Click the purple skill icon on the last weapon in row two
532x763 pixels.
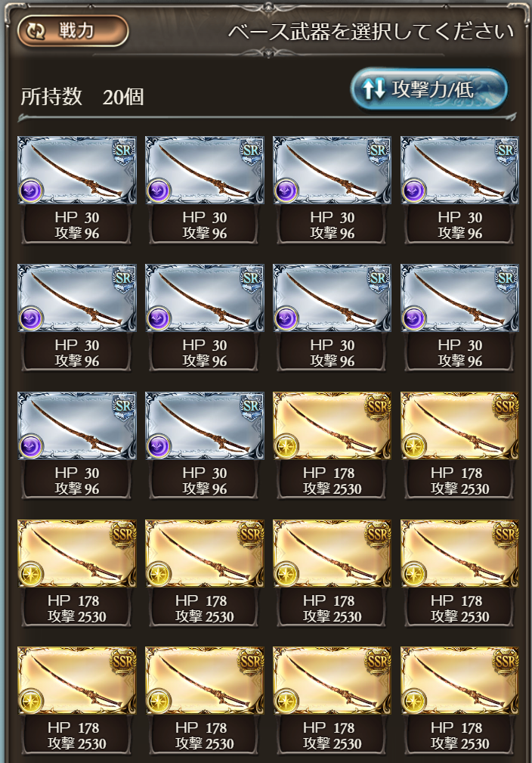(x=414, y=318)
